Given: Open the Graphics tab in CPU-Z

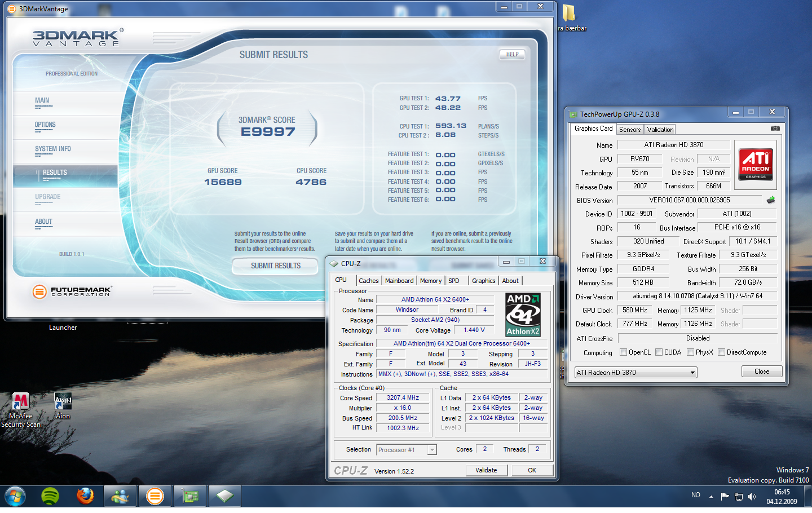Looking at the screenshot, I should click(484, 281).
